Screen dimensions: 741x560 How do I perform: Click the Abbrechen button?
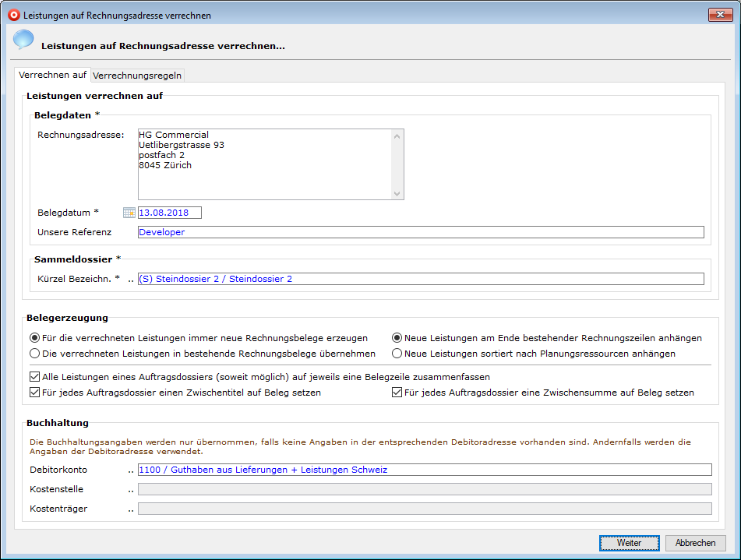[695, 543]
